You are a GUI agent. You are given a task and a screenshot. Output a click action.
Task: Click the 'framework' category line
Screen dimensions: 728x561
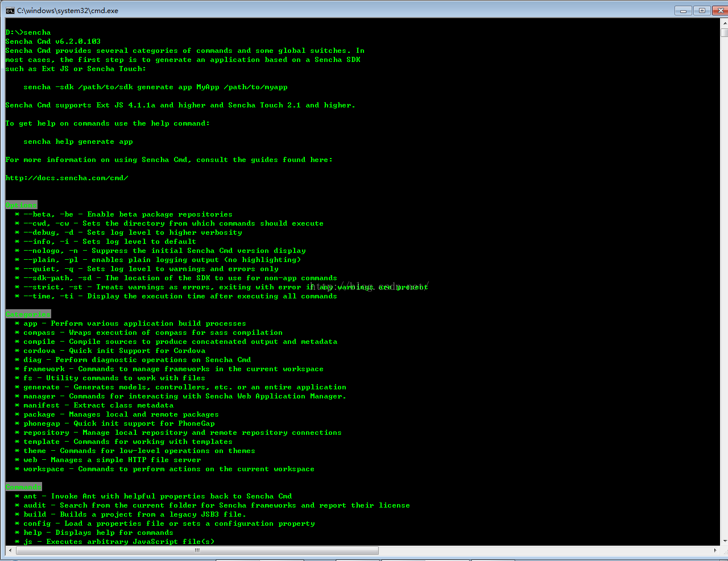169,369
